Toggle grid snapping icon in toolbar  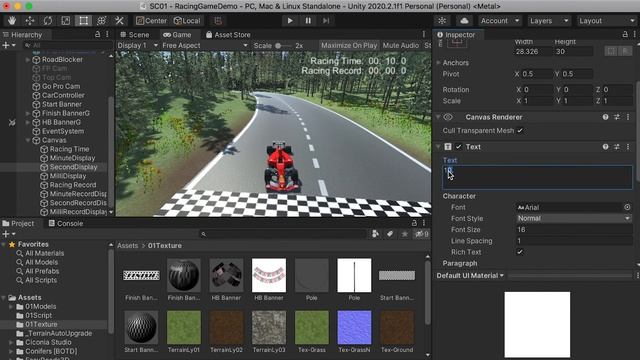[x=218, y=21]
